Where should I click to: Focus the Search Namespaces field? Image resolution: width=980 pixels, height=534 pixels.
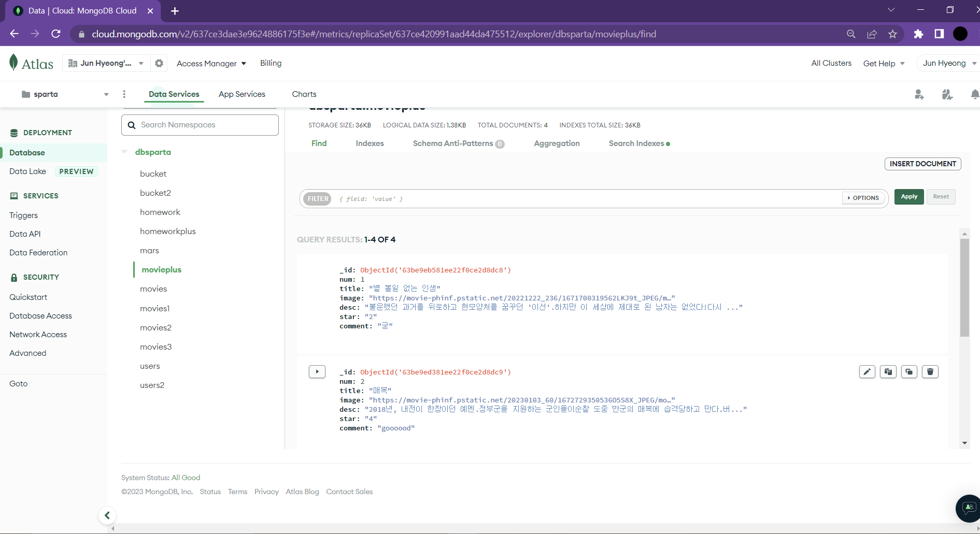[200, 125]
